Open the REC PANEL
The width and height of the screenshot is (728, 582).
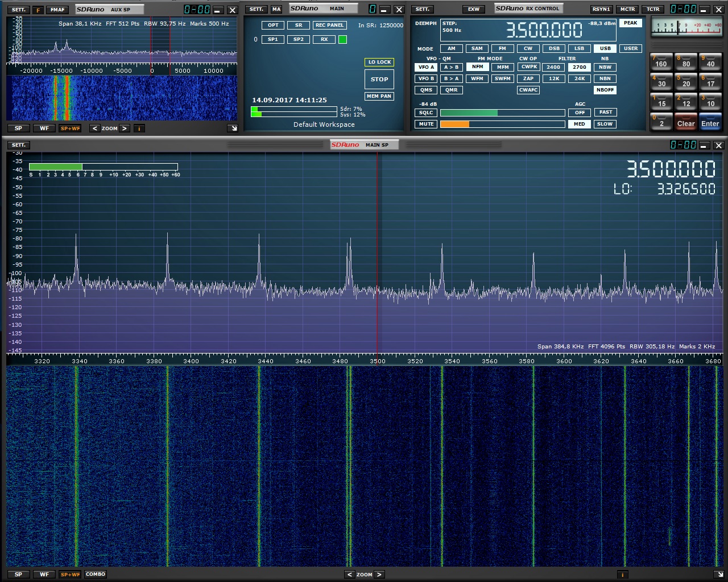coord(329,25)
